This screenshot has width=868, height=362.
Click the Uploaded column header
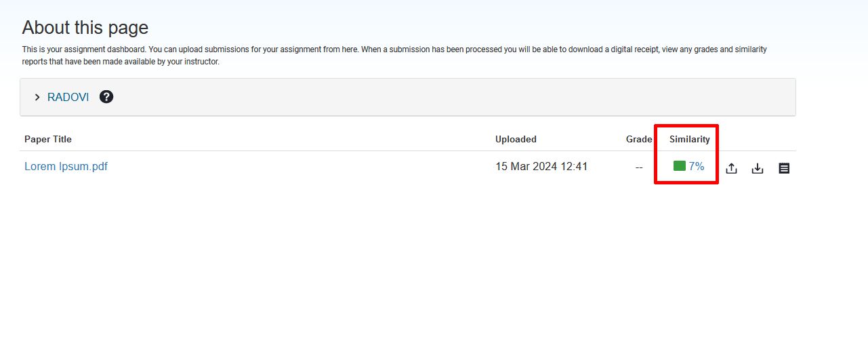(x=516, y=139)
